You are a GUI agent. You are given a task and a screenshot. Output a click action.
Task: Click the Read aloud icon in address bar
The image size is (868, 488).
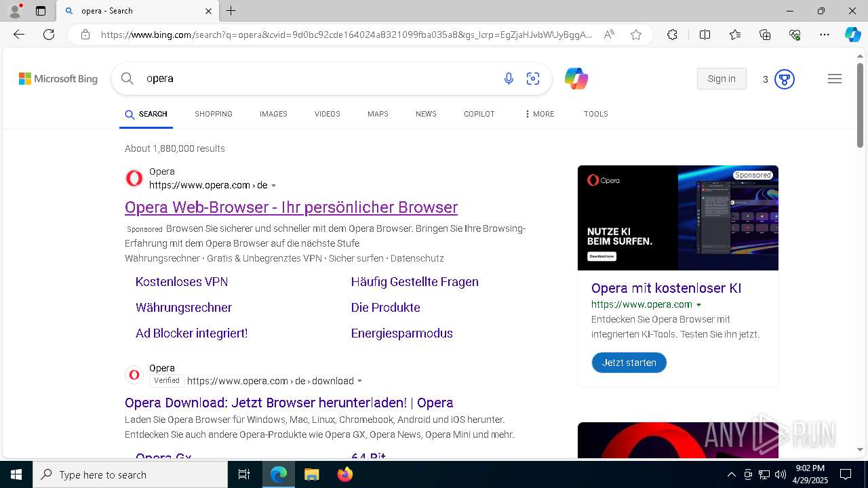[609, 35]
